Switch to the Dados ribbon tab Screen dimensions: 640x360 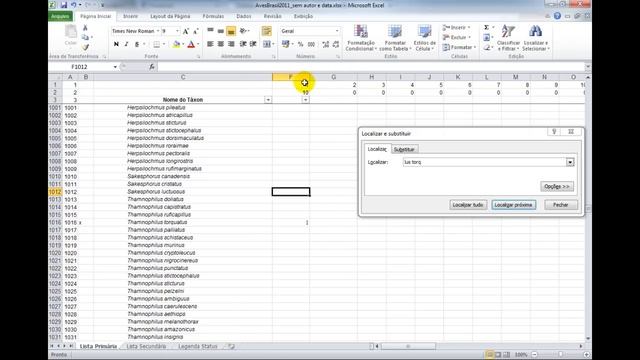[244, 16]
